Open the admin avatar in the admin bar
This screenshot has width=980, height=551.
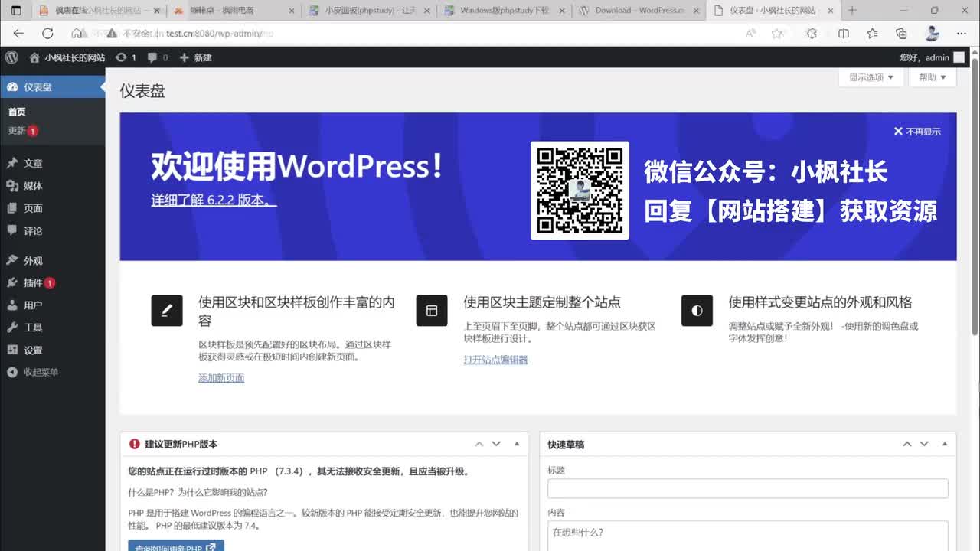(x=959, y=57)
